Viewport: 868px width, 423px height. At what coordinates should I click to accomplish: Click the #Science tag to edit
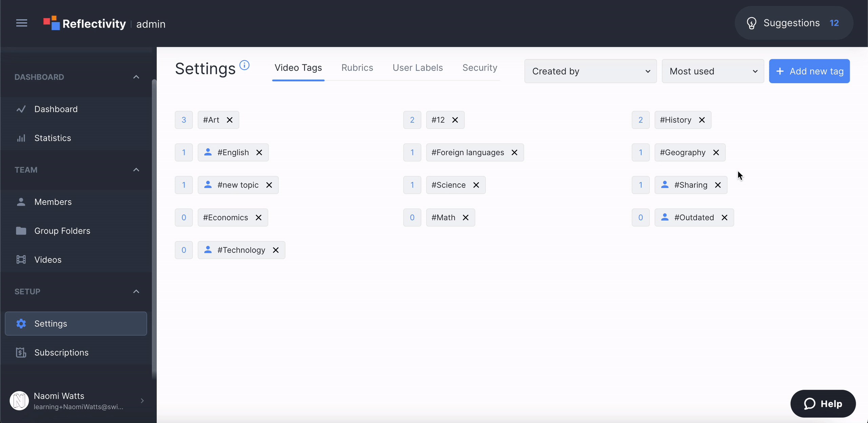[x=449, y=184]
